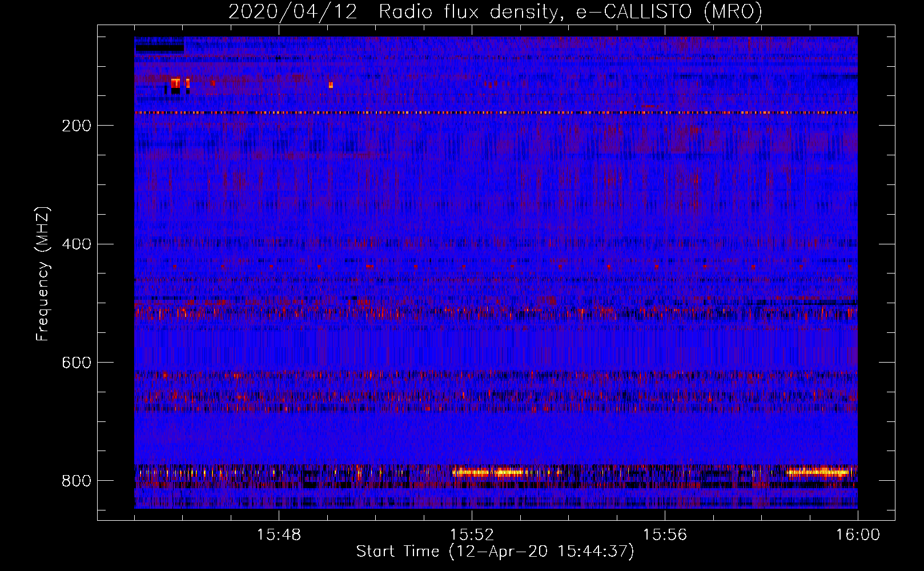Click the 800 frequency tick label
Viewport: 924px width, 571px height.
[x=77, y=481]
